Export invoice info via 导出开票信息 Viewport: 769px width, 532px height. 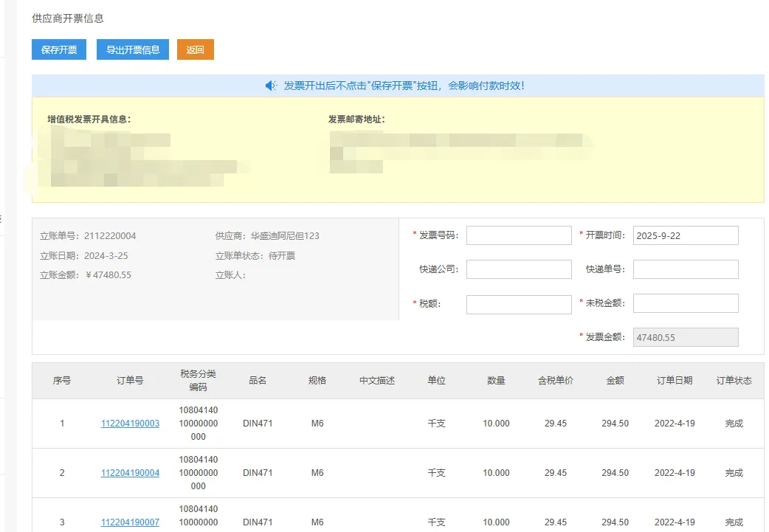coord(133,50)
